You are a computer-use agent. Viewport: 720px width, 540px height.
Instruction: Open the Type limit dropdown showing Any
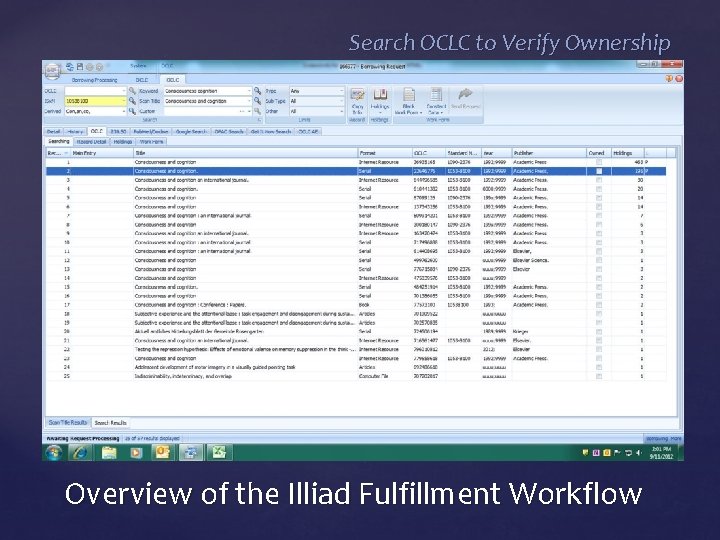341,91
